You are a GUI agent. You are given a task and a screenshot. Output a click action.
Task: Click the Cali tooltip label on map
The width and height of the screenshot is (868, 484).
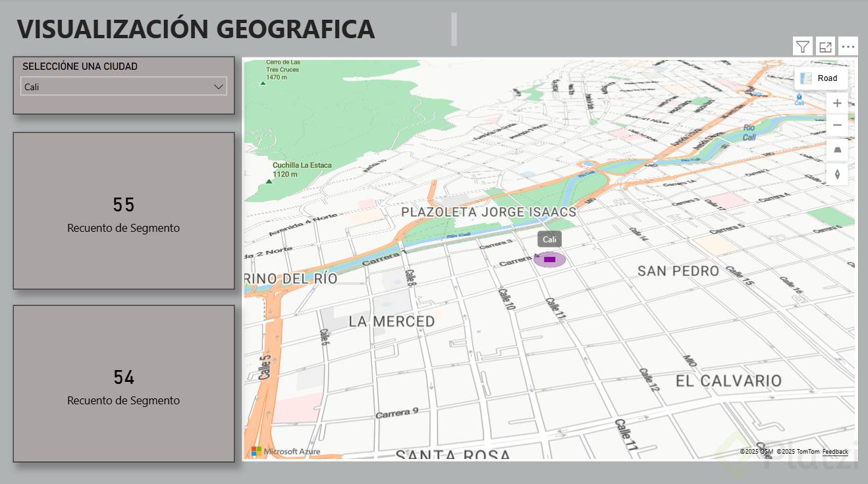(x=549, y=240)
